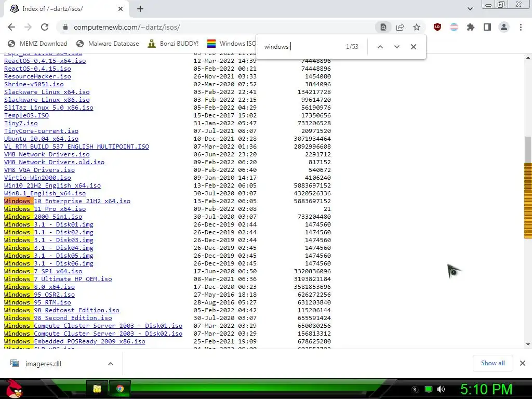Open VM8_VGA_Drivers.iso link

39,170
